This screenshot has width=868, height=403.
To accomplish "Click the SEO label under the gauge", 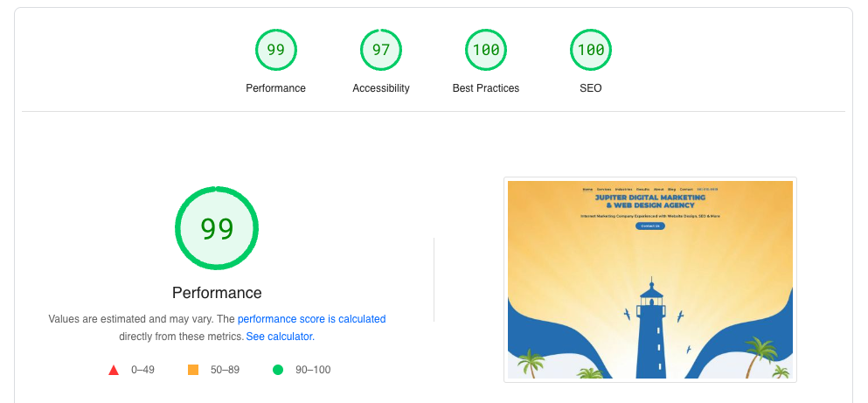I will 591,88.
